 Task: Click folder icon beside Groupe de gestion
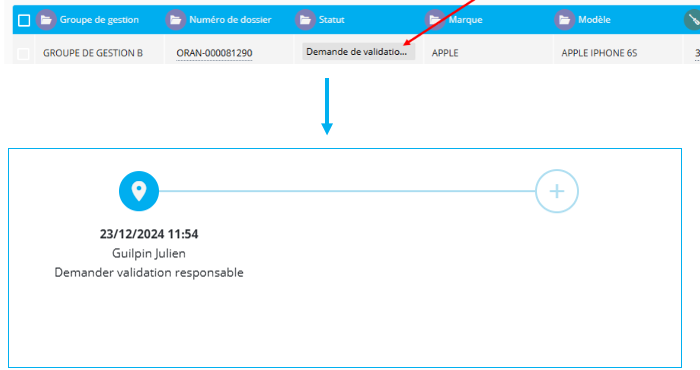coord(46,20)
